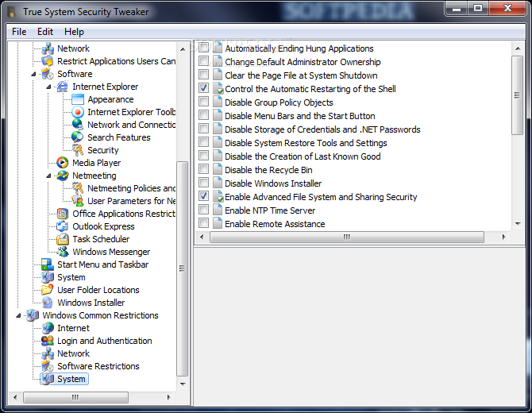Select the Appearance window icon

[78, 99]
